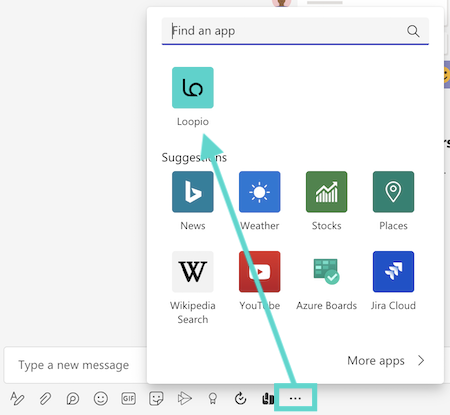Open the Loopio app

tap(193, 88)
